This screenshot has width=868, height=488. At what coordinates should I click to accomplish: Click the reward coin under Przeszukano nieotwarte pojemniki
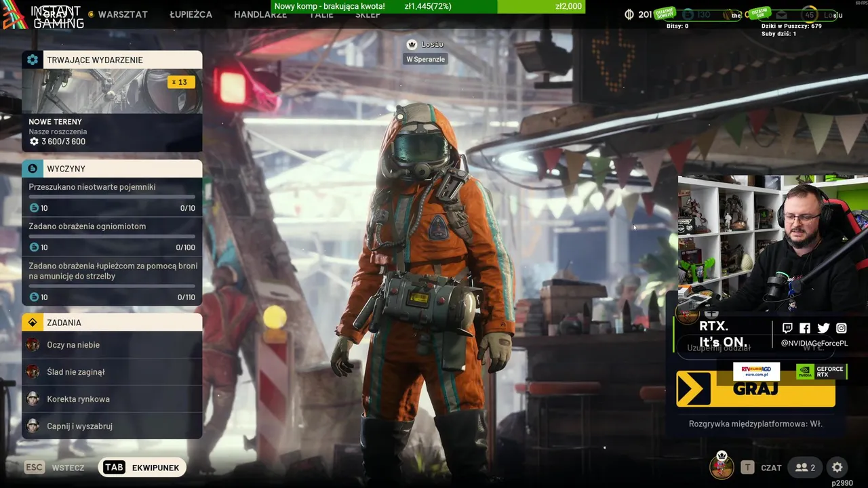coord(34,208)
